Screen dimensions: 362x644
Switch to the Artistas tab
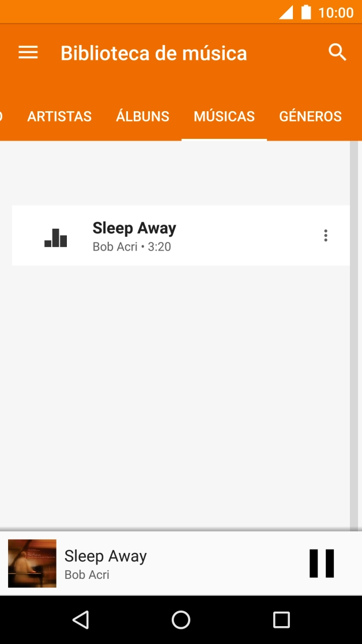59,116
